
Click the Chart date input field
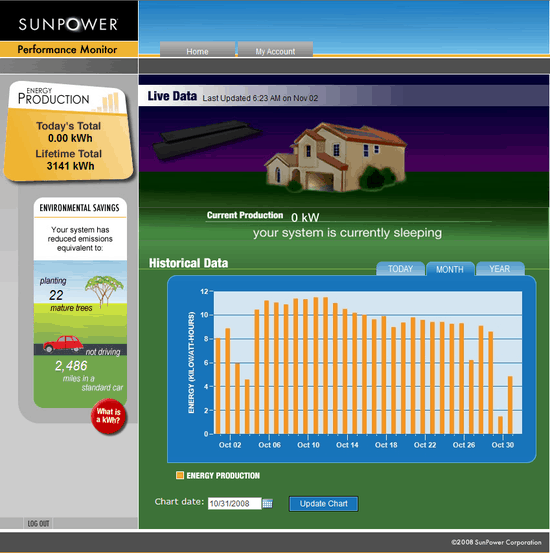click(234, 503)
